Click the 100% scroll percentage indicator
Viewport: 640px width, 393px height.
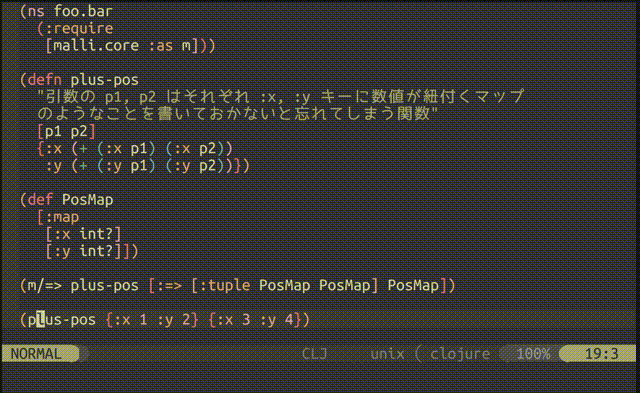[533, 353]
